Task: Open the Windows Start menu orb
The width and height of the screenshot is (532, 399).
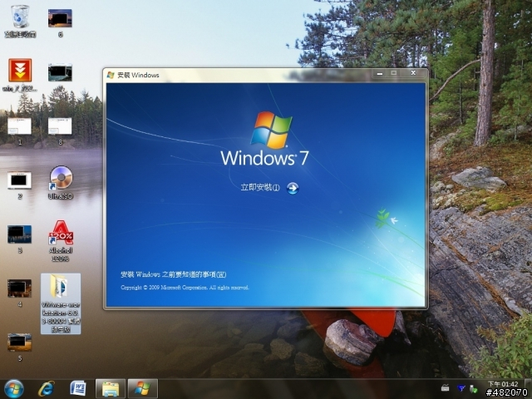Action: coord(14,389)
